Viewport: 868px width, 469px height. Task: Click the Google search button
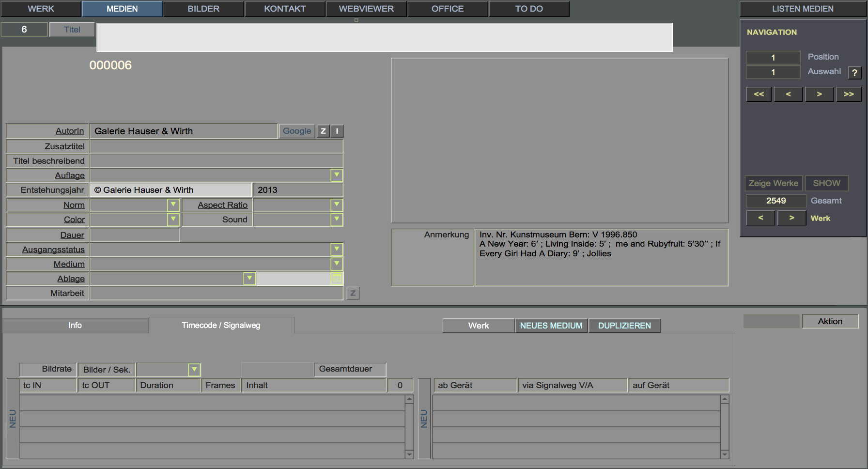297,131
